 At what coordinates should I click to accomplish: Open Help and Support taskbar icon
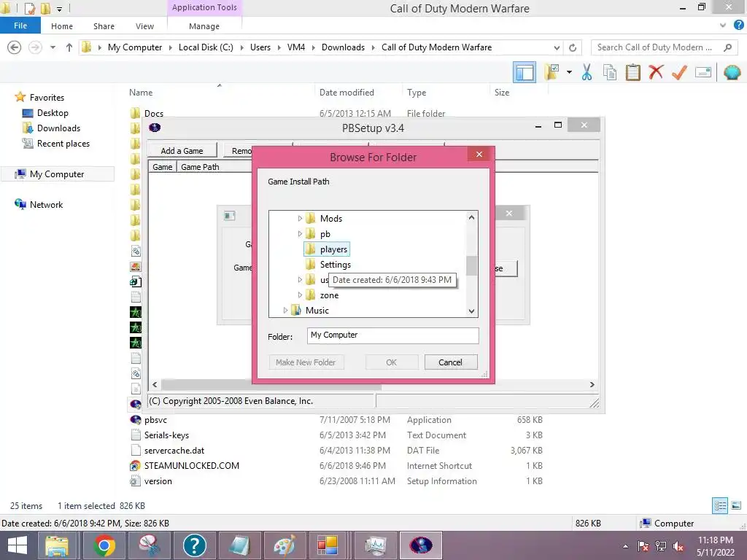[194, 545]
